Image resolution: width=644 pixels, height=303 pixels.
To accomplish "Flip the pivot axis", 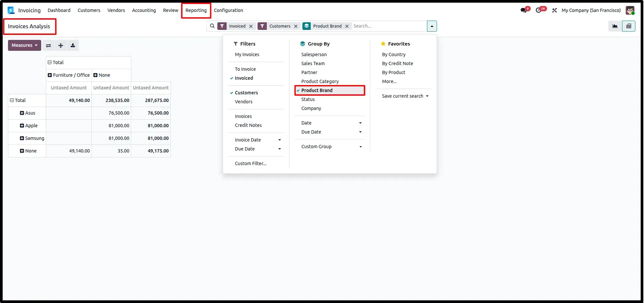I will tap(49, 46).
